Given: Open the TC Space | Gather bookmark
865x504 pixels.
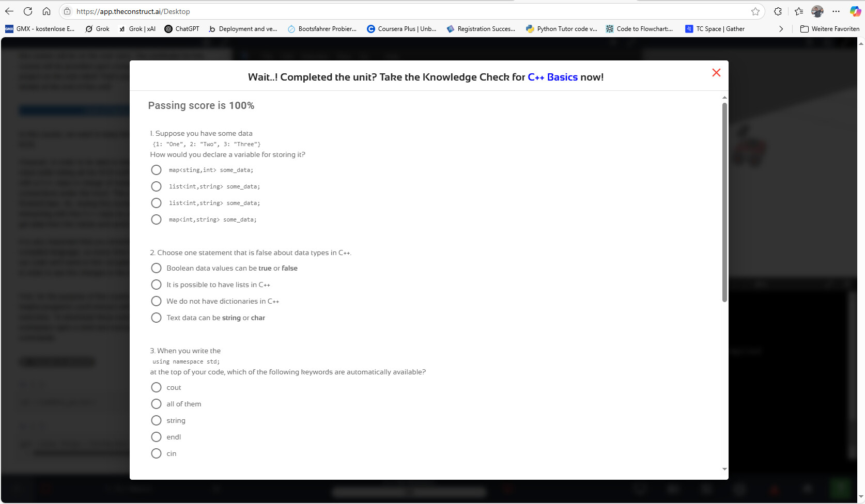Looking at the screenshot, I should point(715,29).
